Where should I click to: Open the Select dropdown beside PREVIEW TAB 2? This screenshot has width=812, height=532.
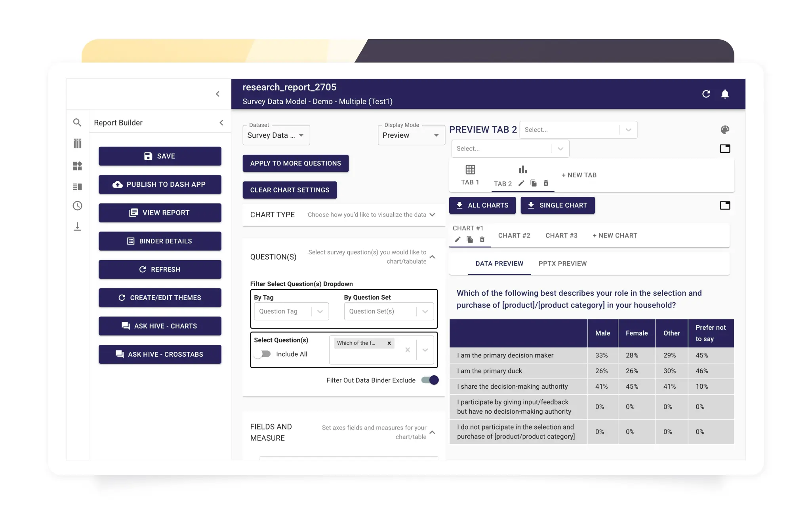578,130
